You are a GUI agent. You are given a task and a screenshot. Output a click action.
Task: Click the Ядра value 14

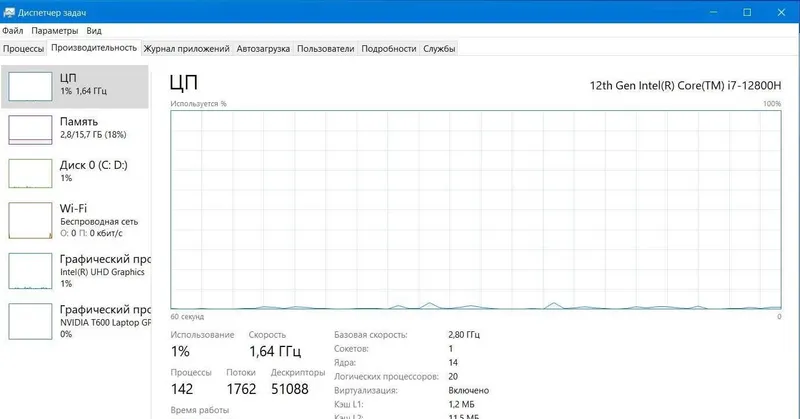click(453, 362)
